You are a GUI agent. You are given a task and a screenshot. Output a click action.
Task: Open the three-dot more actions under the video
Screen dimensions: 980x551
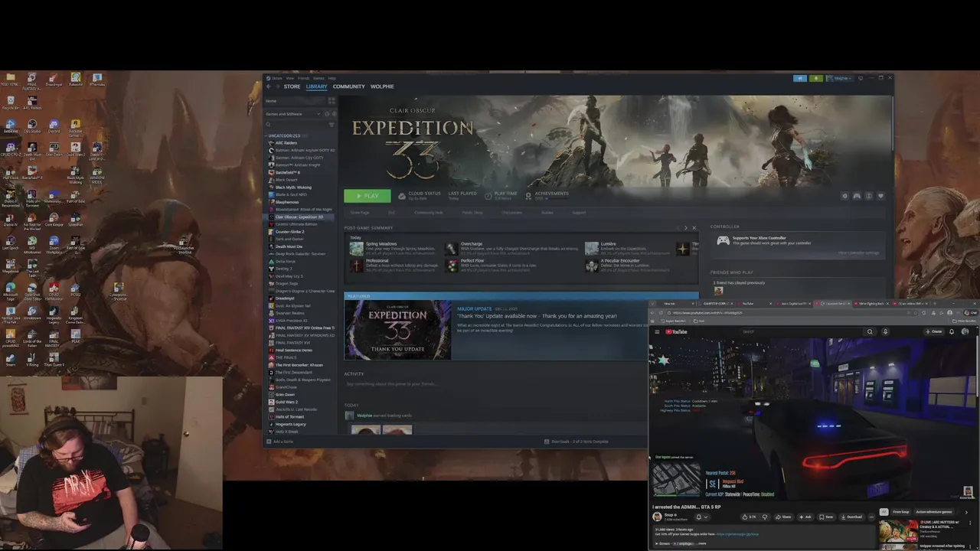pos(871,517)
